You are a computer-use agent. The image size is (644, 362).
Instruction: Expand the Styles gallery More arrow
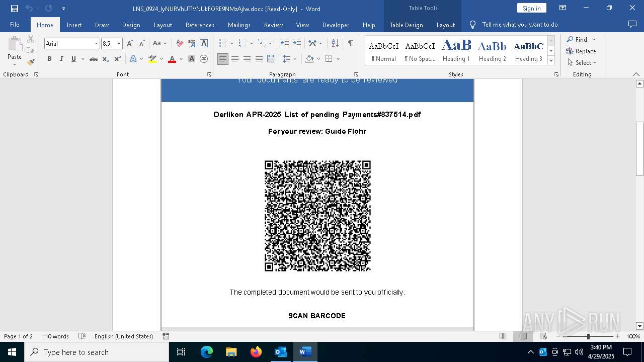pyautogui.click(x=551, y=61)
